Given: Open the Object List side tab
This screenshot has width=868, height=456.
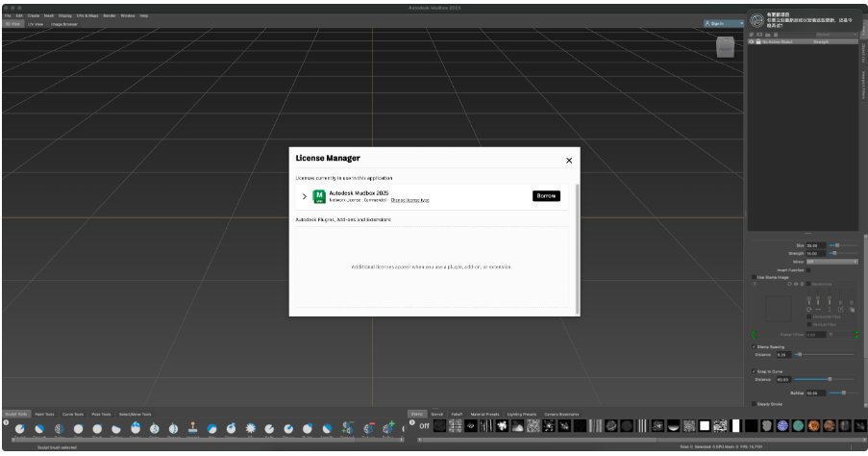Looking at the screenshot, I should point(863,53).
